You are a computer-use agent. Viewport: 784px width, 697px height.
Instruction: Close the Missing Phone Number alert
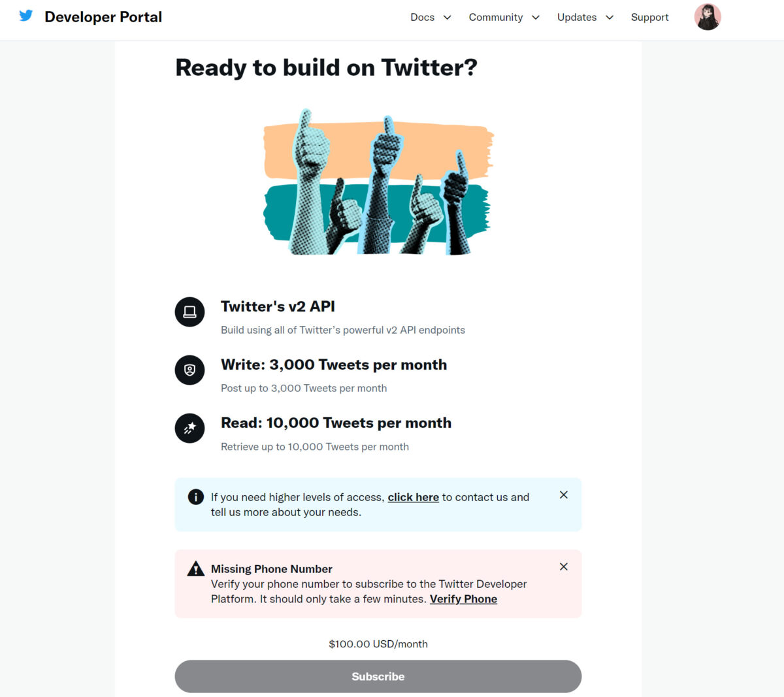pos(564,567)
